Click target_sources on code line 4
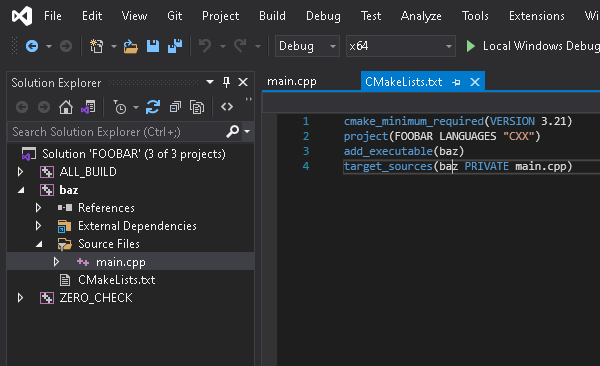 (x=388, y=167)
